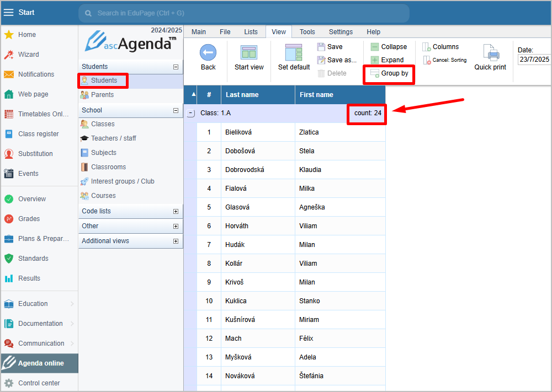552x392 pixels.
Task: Click Agenda online in the sidebar
Action: (x=39, y=363)
